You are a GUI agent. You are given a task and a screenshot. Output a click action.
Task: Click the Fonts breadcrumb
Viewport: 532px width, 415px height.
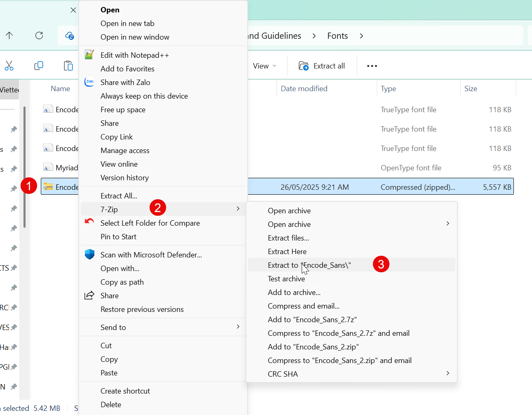[337, 36]
